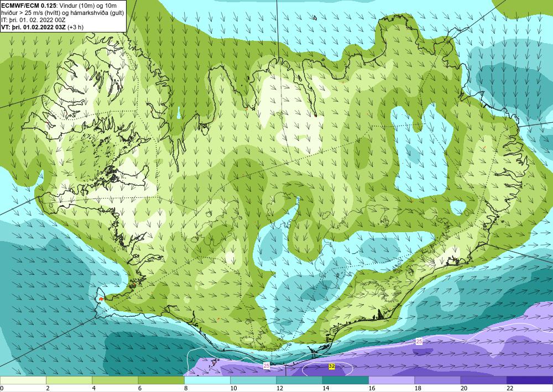Click the scale label 16
Screen dimensions: 553x392
point(372,388)
